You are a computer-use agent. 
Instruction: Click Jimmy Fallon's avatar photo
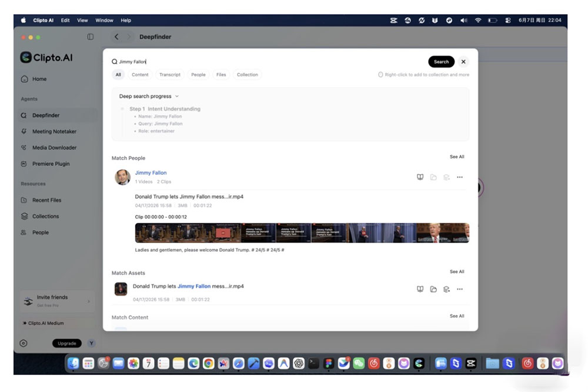(122, 177)
